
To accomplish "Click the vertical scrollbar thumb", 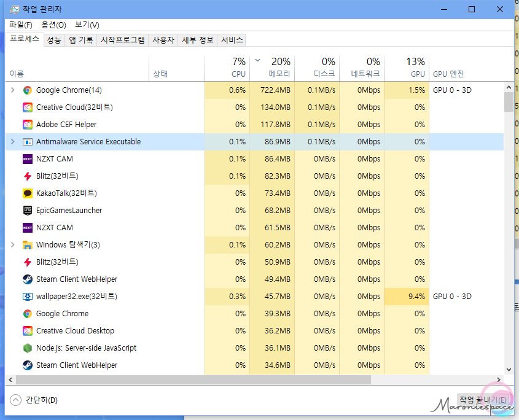I will (x=509, y=102).
